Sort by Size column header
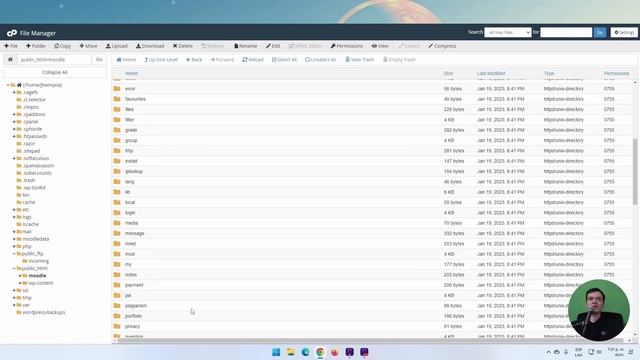 click(448, 73)
